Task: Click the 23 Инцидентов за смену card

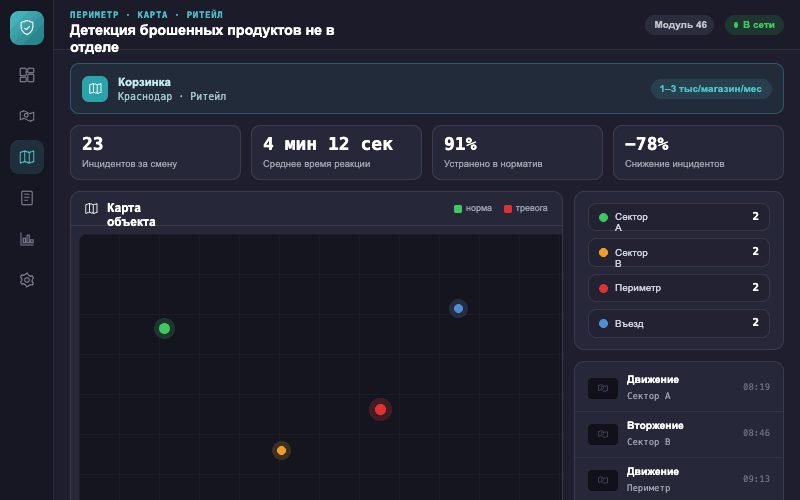Action: 156,153
